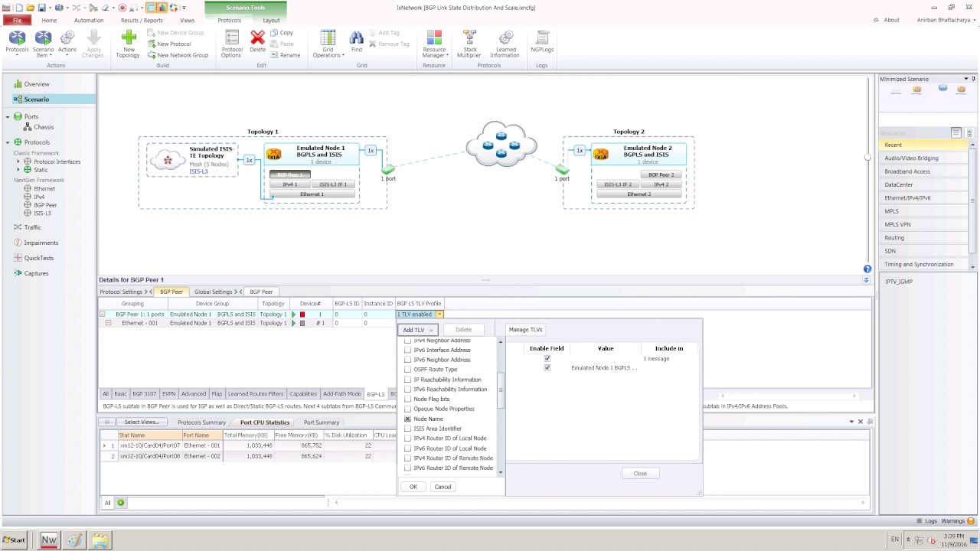The image size is (980, 551).
Task: Click the TLV list vertical scrollbar
Action: (x=501, y=391)
